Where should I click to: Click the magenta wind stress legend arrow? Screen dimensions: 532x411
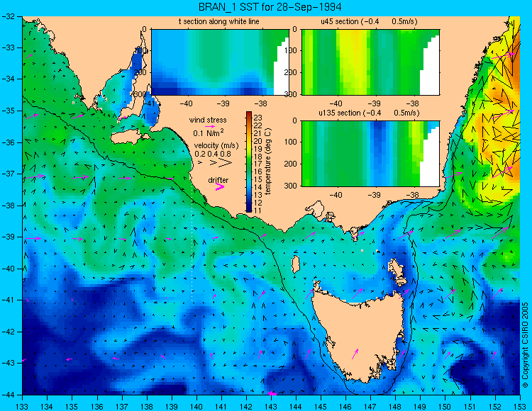click(x=210, y=127)
